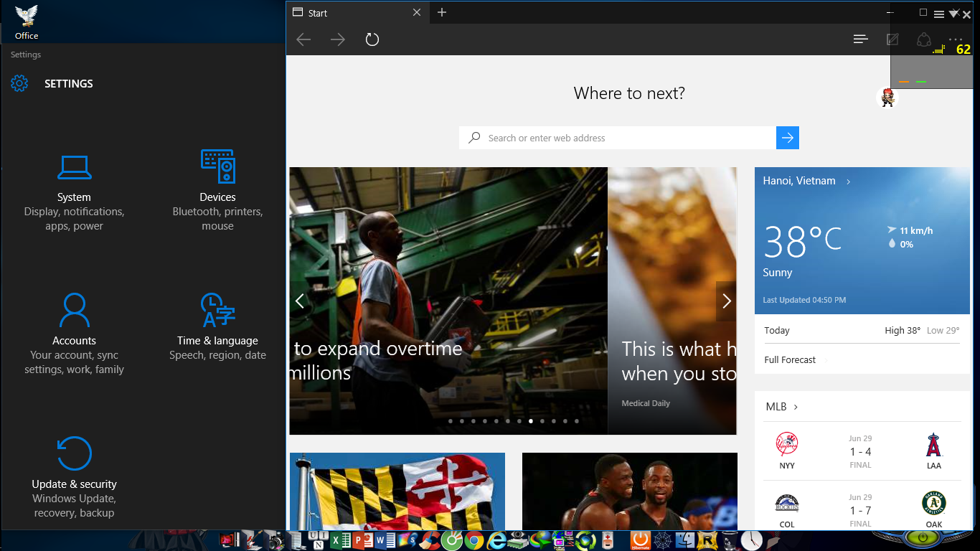
Task: Click the Finder face dock icon
Action: tap(686, 540)
